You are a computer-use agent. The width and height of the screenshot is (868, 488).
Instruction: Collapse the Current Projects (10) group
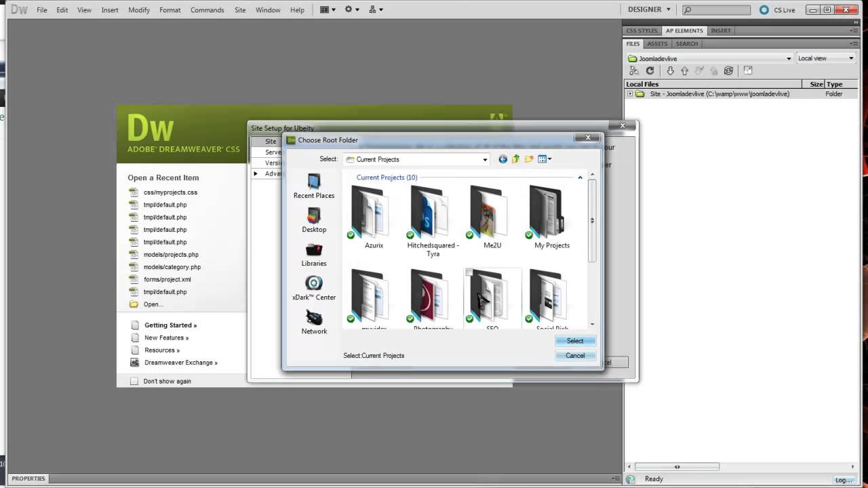[580, 178]
